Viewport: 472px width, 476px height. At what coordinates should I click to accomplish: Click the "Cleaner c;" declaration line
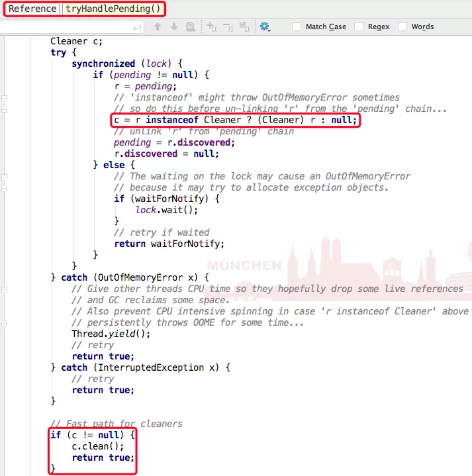(x=77, y=41)
